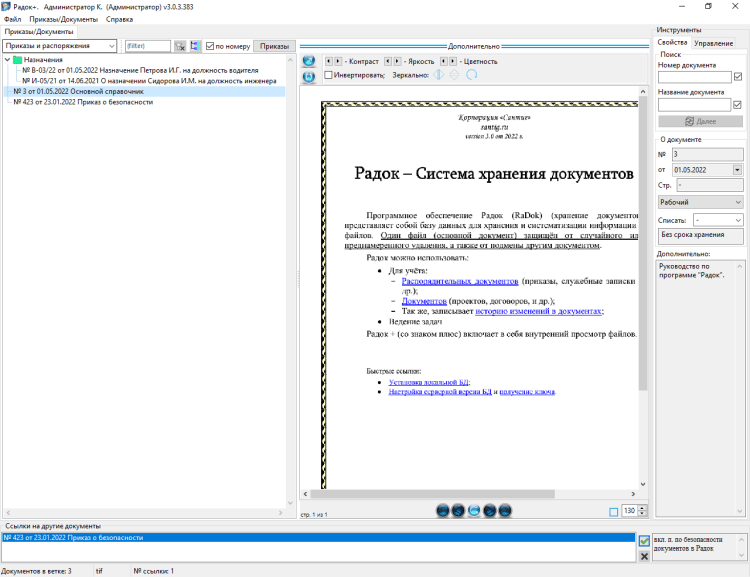Click the clear filter icon
The image size is (750, 577).
[180, 46]
